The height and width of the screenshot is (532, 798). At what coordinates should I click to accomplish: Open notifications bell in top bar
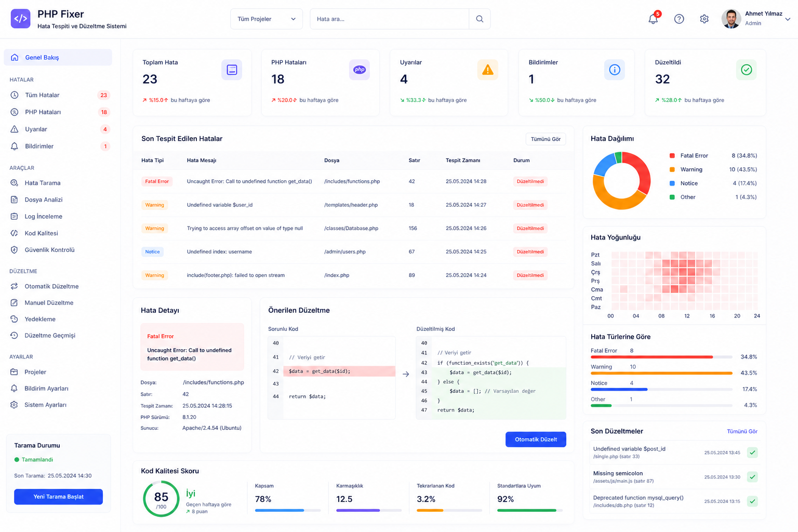click(653, 19)
